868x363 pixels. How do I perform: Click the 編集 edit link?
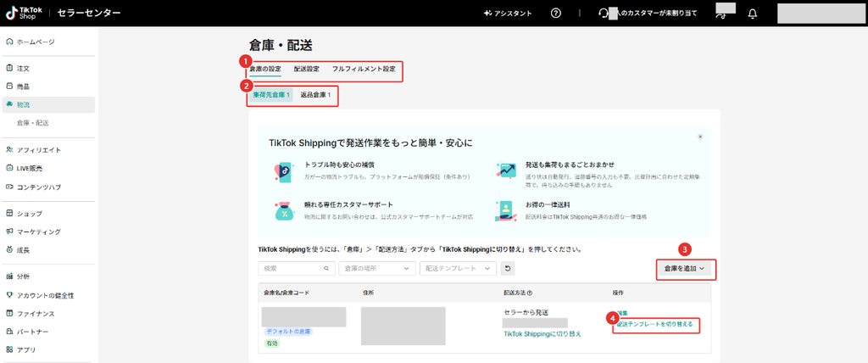coord(621,314)
